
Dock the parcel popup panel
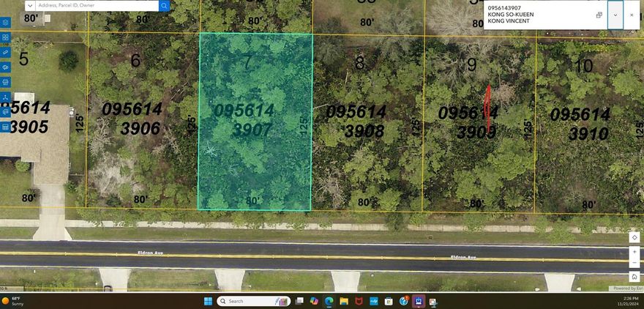pos(599,15)
